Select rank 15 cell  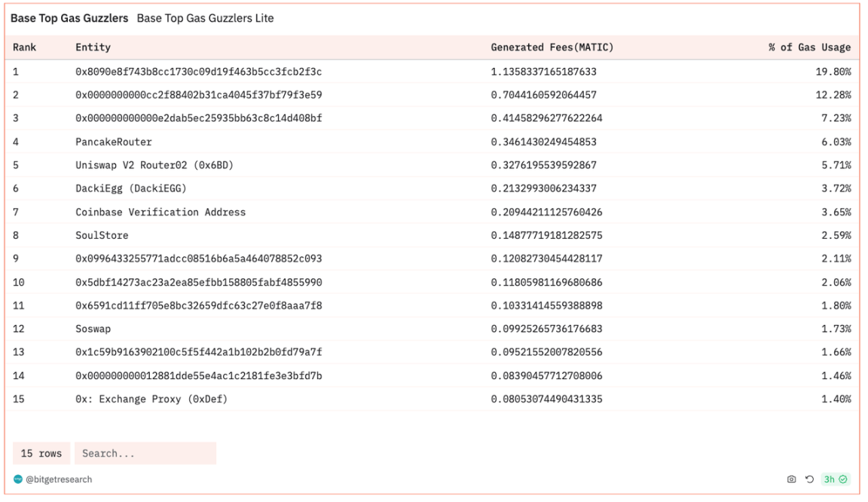point(19,399)
